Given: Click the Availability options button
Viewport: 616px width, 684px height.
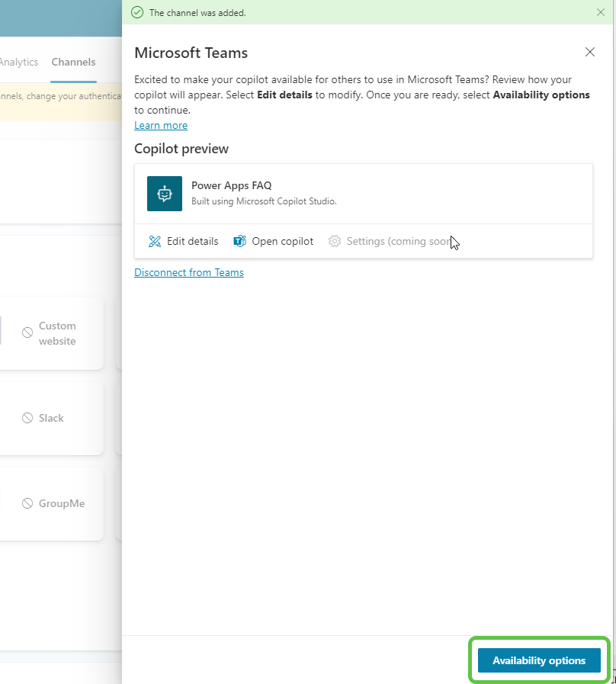Looking at the screenshot, I should click(539, 660).
